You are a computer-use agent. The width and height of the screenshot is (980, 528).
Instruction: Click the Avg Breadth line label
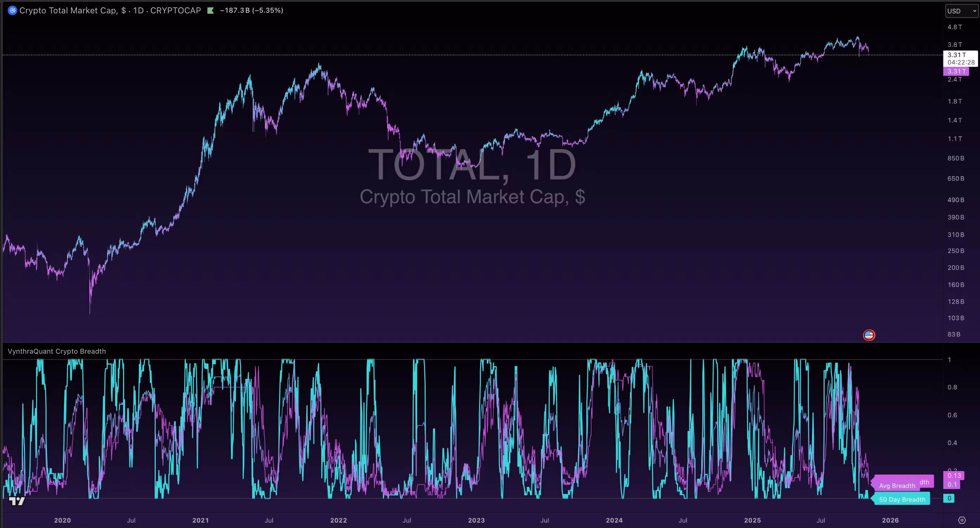coord(897,486)
